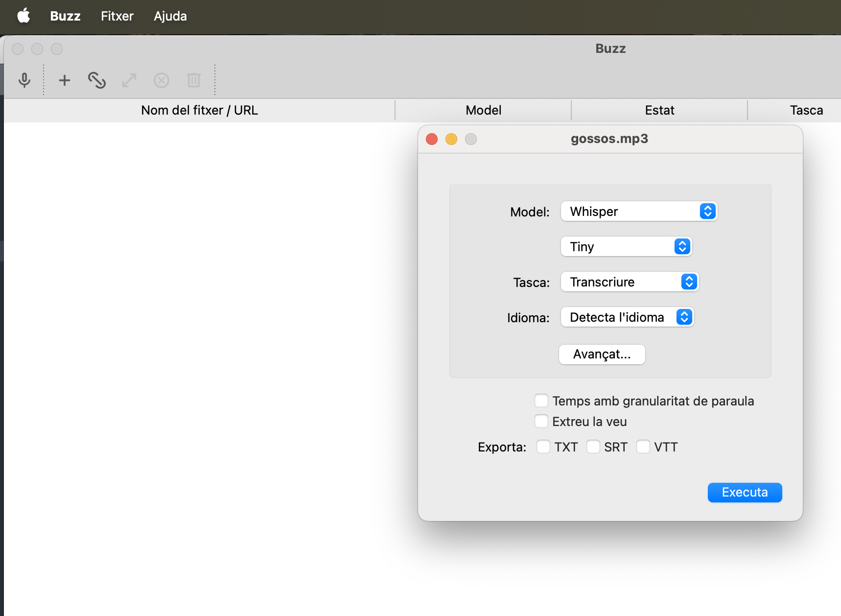Click the plus icon to add file

(x=64, y=80)
